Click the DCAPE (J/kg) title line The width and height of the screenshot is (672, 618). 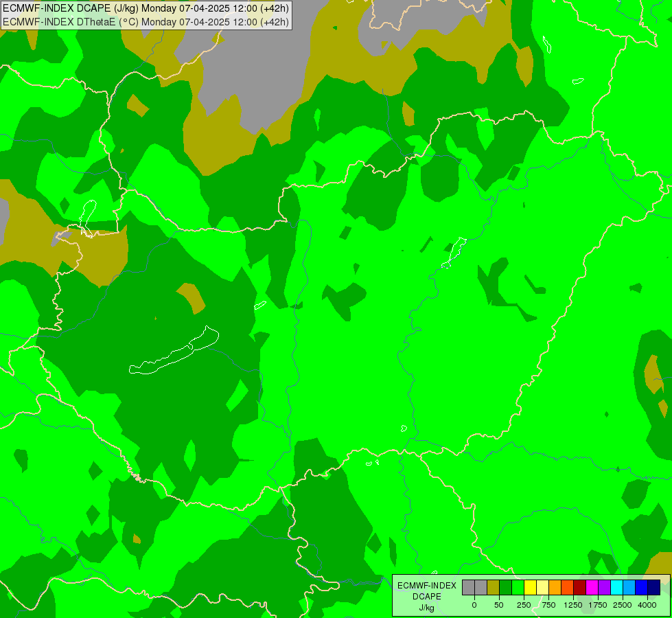click(x=146, y=8)
